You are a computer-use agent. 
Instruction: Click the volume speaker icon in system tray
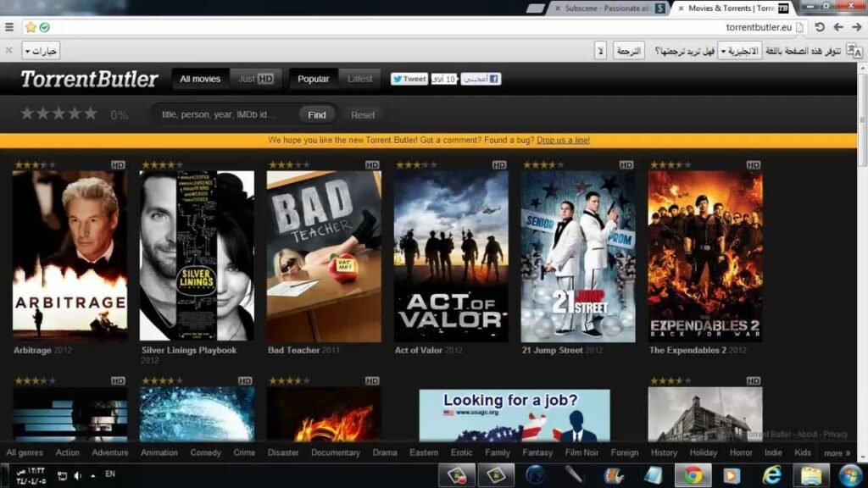tap(77, 475)
